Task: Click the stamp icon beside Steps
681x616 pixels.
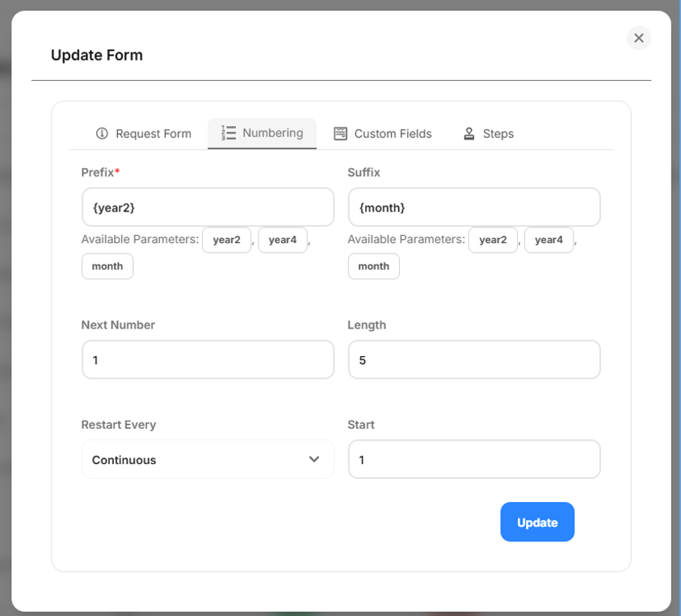Action: coord(469,134)
